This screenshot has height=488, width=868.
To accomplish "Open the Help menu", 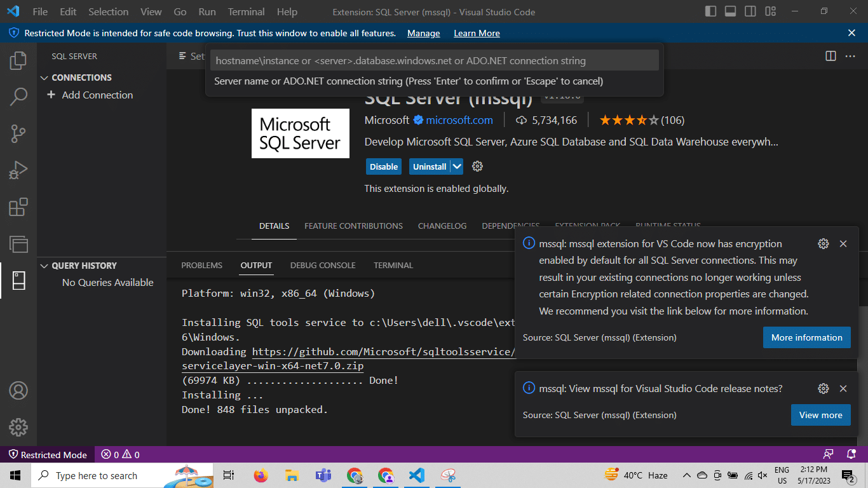I will 287,11.
